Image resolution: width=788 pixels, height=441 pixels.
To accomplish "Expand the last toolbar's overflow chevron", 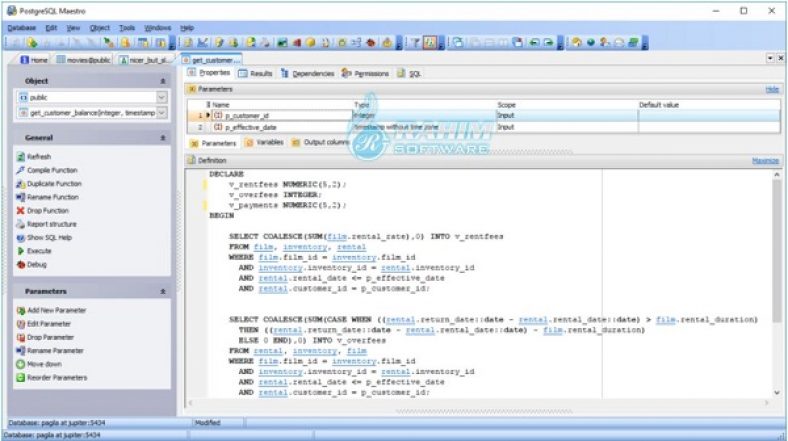I will [x=645, y=43].
